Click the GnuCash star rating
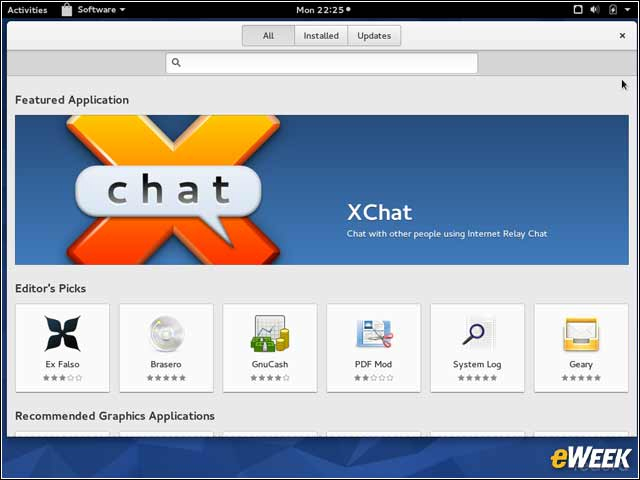Image resolution: width=640 pixels, height=480 pixels. [269, 378]
